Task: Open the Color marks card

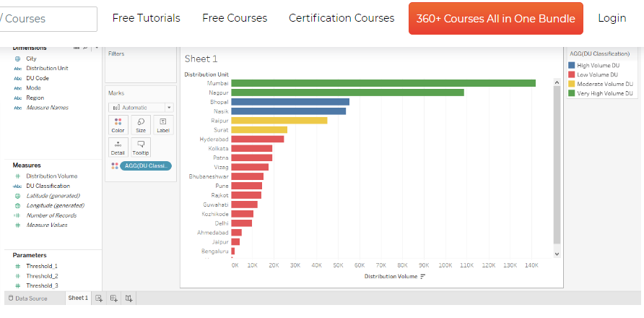Action: click(118, 124)
